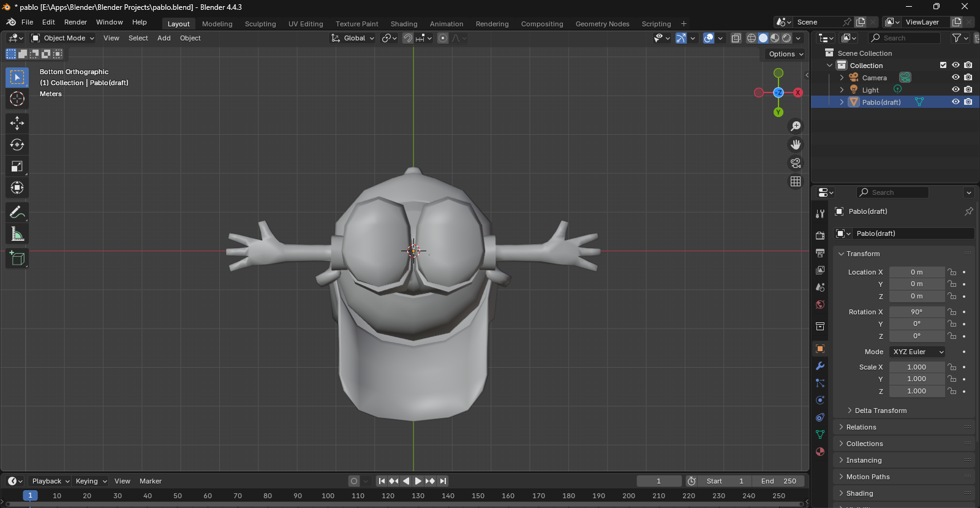Open the Object Mode dropdown
This screenshot has width=980, height=508.
click(63, 38)
